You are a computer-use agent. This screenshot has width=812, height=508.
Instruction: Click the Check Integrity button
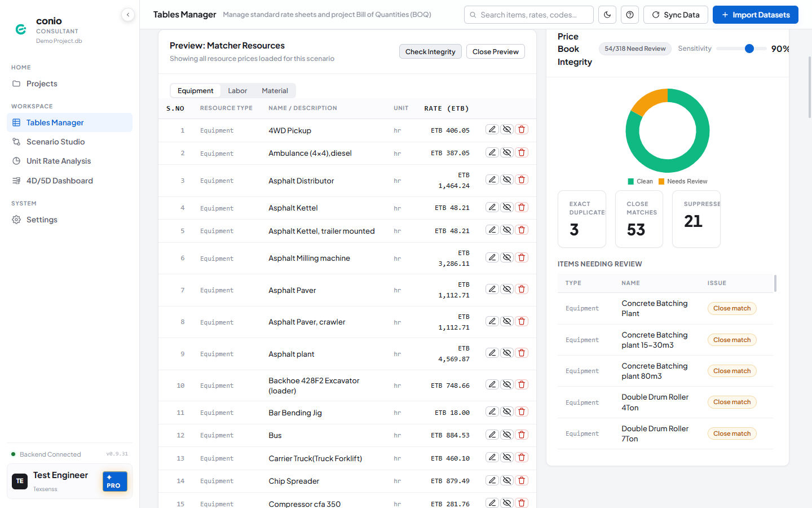click(430, 51)
